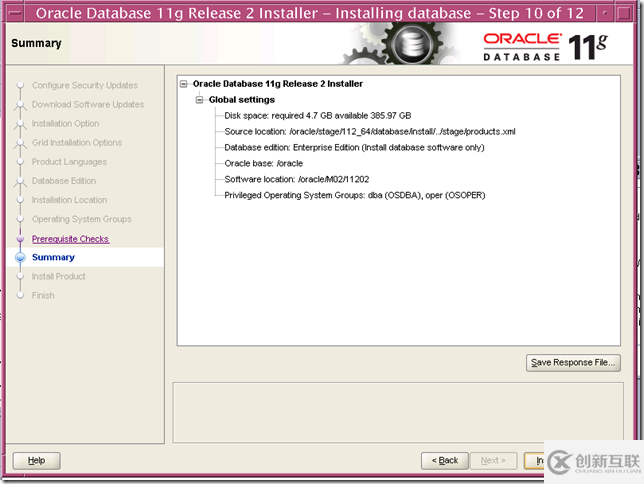The width and height of the screenshot is (644, 484).
Task: Select Install Product step
Action: click(59, 277)
